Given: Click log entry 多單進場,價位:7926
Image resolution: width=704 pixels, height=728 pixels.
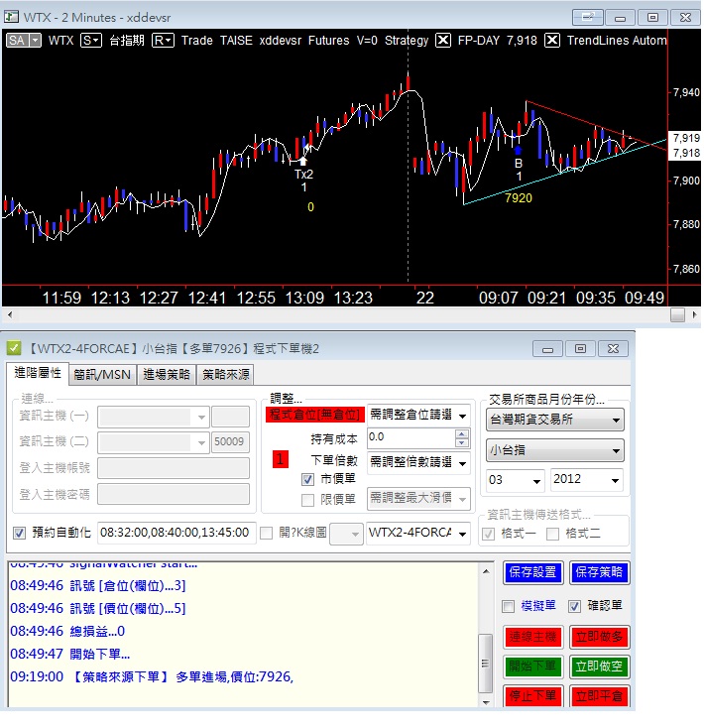Looking at the screenshot, I should point(152,677).
